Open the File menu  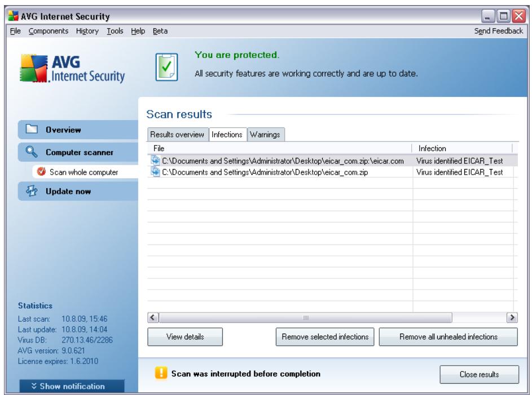(x=15, y=31)
